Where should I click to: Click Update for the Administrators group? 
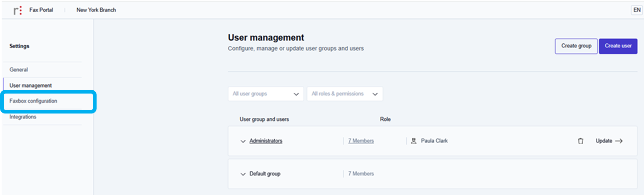(x=604, y=141)
